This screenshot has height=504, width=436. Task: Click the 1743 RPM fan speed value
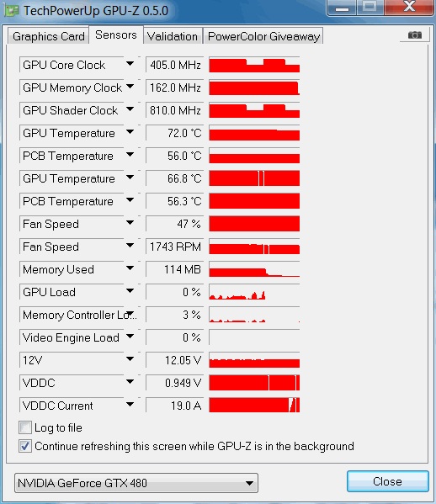(174, 247)
